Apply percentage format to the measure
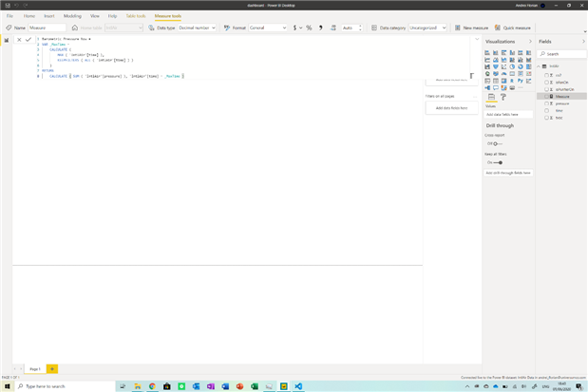The width and height of the screenshot is (588, 392). click(309, 28)
